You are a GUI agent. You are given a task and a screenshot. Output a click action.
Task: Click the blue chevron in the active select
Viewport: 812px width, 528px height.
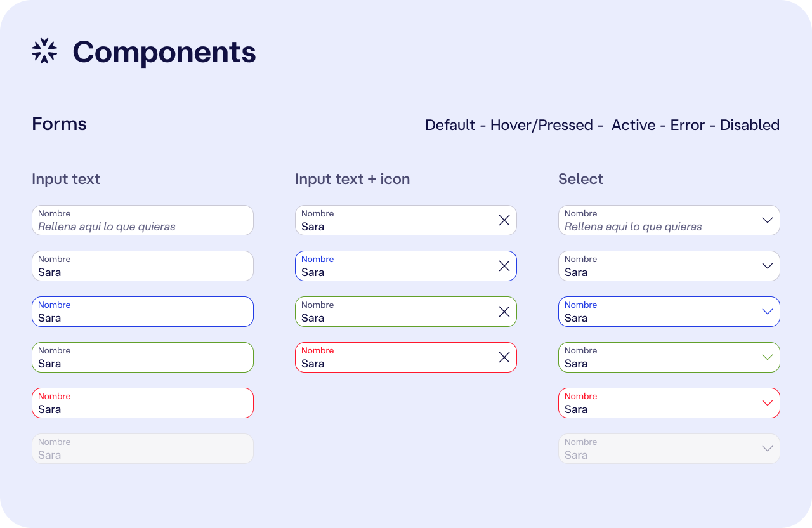(x=767, y=312)
